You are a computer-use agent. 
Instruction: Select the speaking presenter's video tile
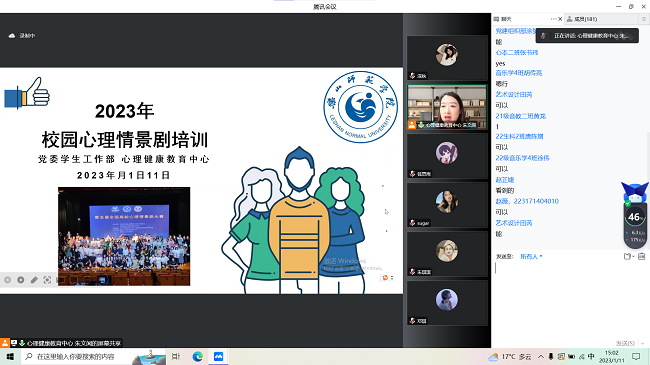447,107
